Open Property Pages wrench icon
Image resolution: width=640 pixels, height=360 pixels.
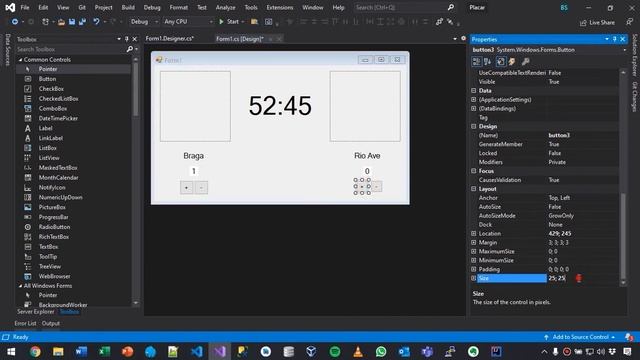[525, 62]
